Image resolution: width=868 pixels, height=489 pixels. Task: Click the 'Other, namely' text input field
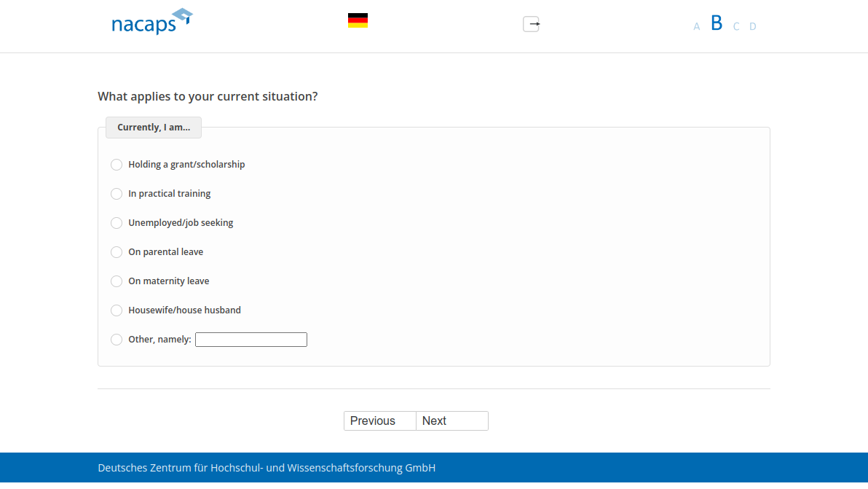click(x=251, y=340)
